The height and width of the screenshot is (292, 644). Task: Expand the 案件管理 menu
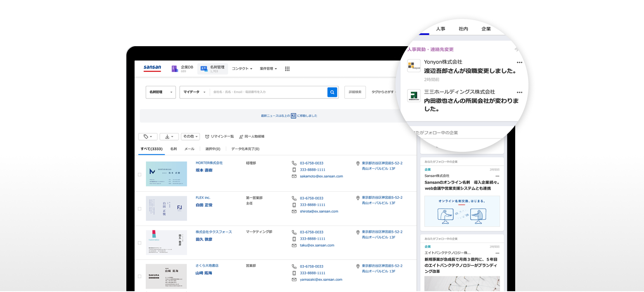[268, 69]
